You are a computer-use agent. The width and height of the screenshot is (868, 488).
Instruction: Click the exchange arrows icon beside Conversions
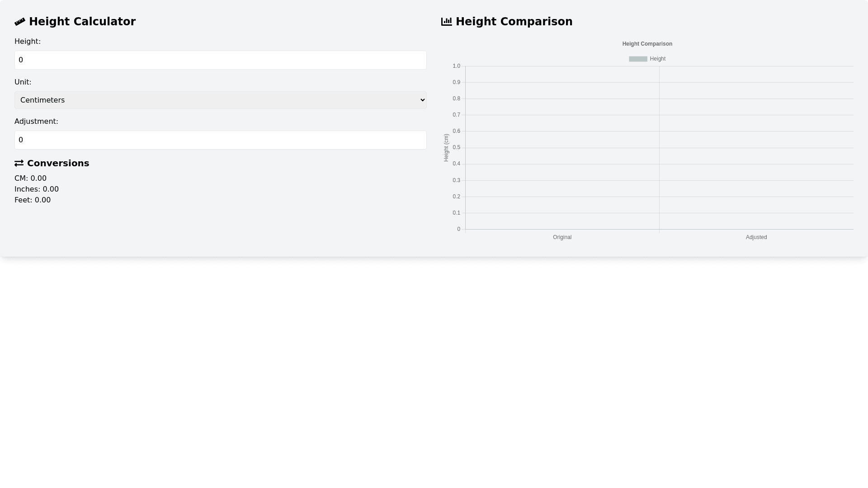19,163
